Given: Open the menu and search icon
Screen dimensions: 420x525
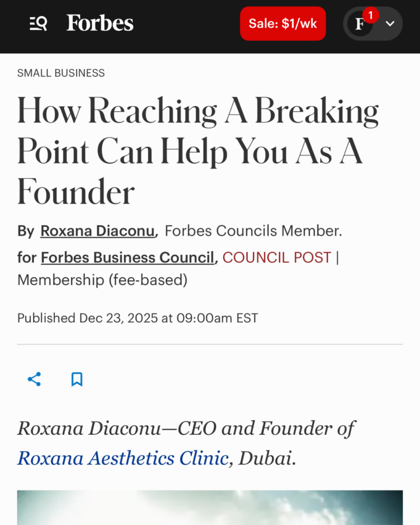Looking at the screenshot, I should [38, 24].
